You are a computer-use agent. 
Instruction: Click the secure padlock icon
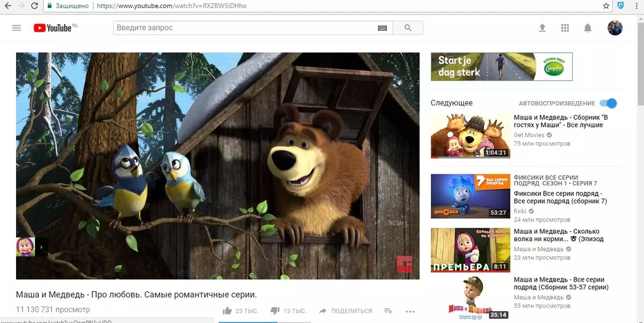coord(50,6)
